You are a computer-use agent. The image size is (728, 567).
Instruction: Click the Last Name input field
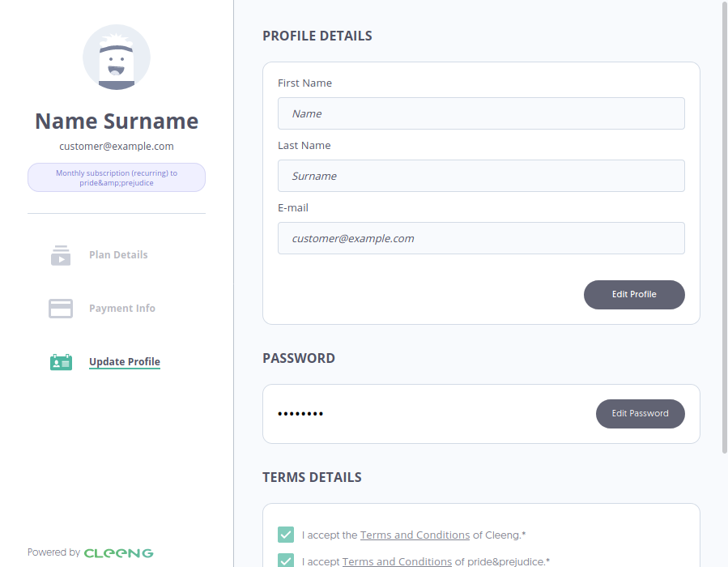click(481, 176)
